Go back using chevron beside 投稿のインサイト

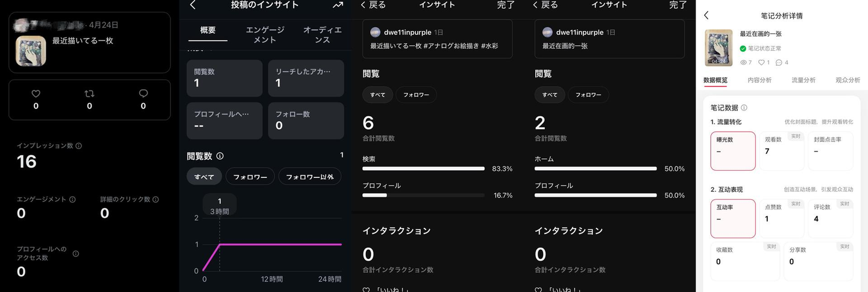point(193,5)
